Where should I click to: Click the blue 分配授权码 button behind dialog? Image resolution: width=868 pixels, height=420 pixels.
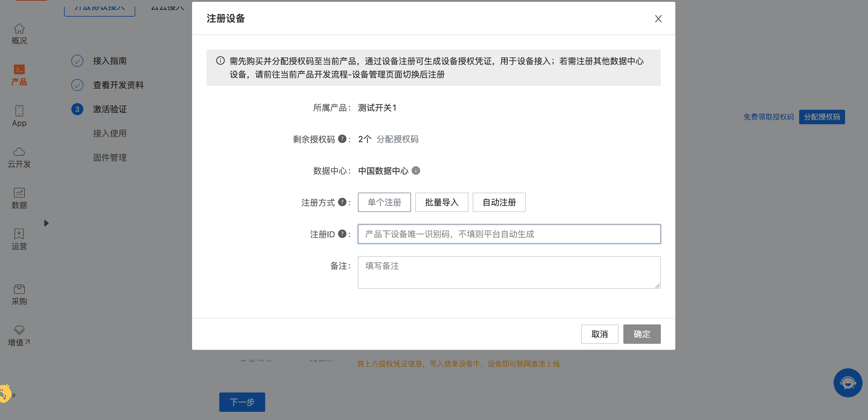[x=821, y=117]
